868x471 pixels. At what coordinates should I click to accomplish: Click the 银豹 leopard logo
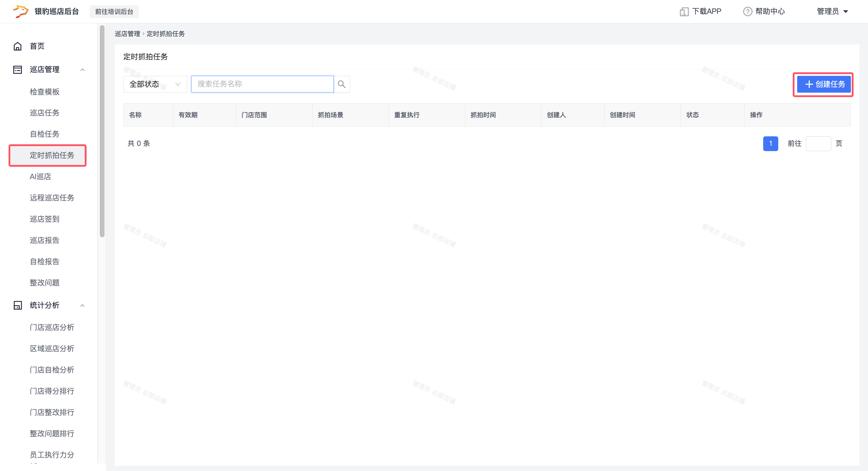21,12
